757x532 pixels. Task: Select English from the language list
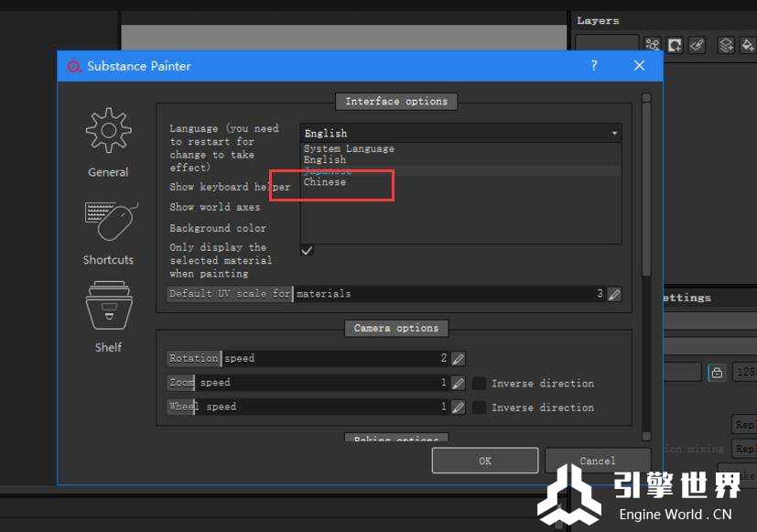coord(460,160)
